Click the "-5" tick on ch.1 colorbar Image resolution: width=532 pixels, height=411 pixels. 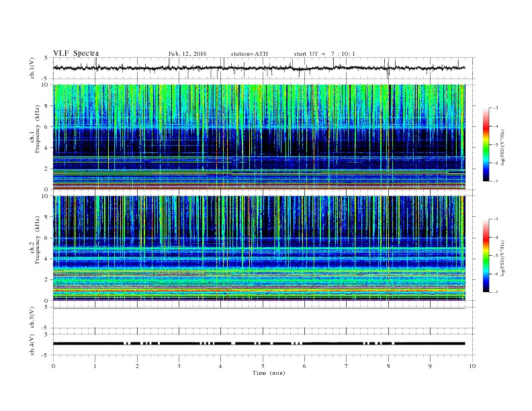496,145
